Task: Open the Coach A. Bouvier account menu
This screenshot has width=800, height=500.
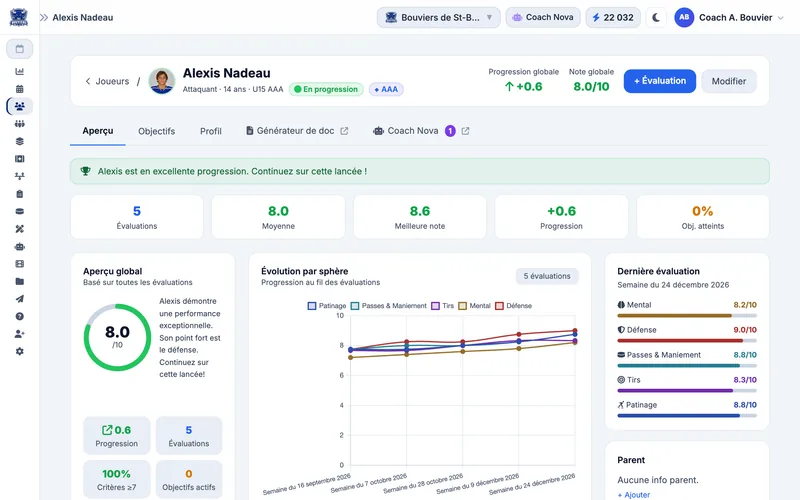Action: tap(729, 17)
